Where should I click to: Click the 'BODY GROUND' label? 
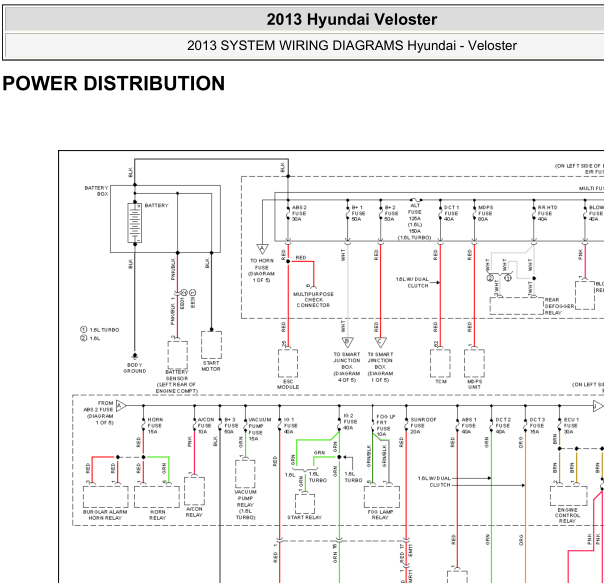(134, 368)
